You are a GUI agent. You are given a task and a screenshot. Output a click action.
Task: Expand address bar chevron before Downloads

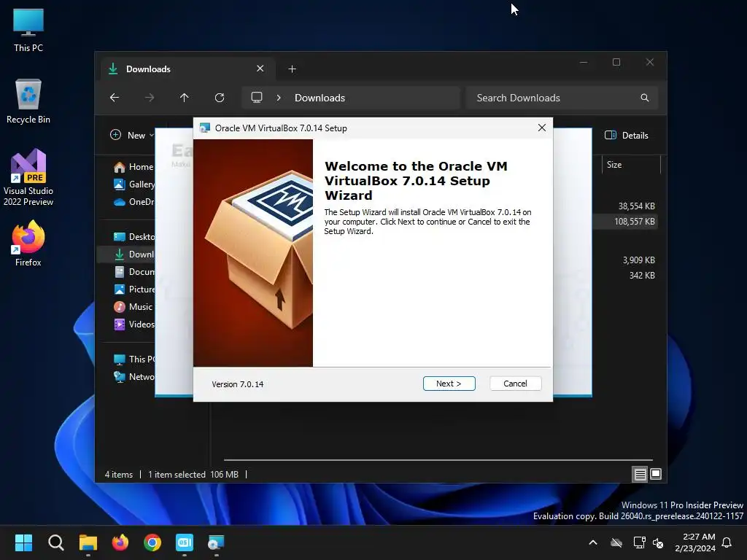tap(279, 98)
